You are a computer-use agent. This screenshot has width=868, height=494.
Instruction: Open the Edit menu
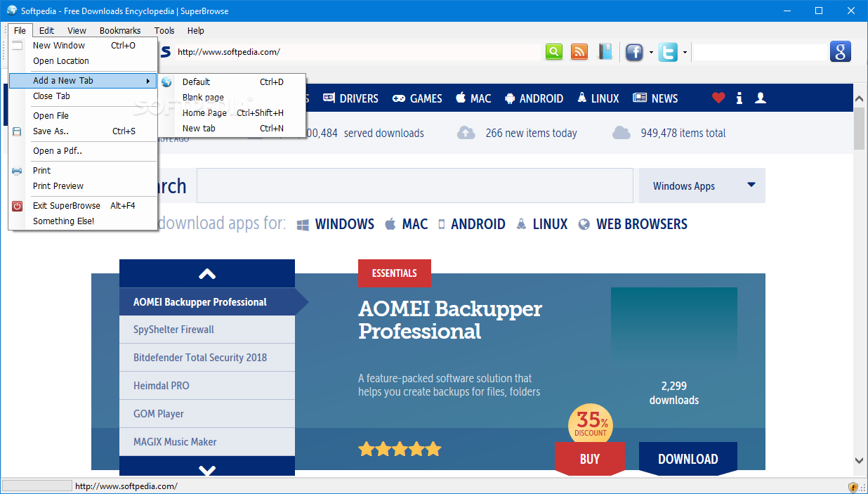[x=46, y=30]
